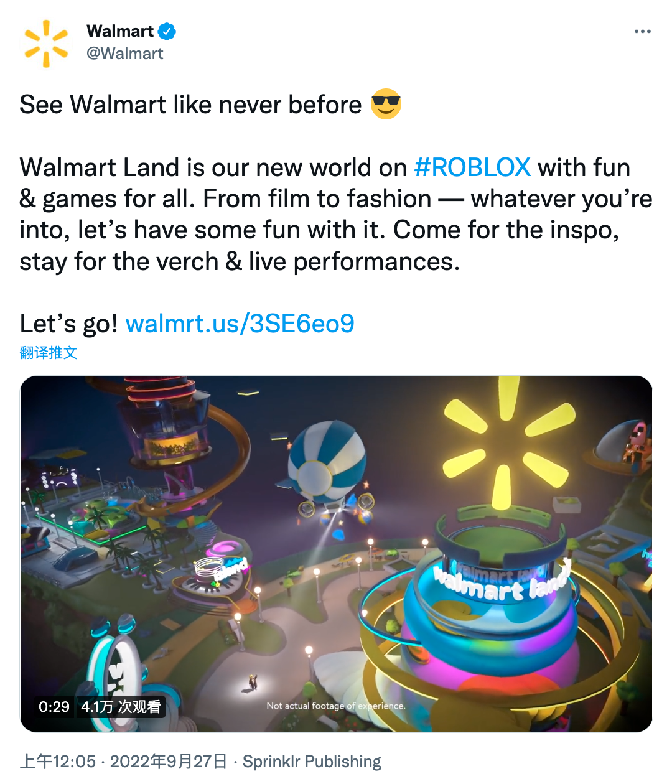This screenshot has width=672, height=784.
Task: Click the sunglasses emoji in tweet
Action: point(386,104)
